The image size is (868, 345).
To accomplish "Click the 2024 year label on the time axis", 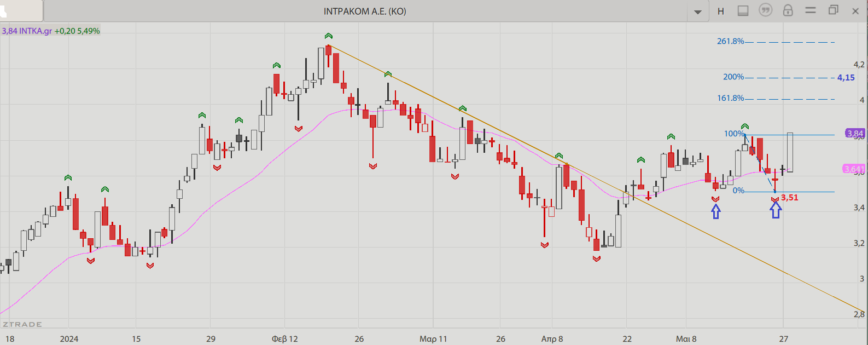I will (69, 339).
